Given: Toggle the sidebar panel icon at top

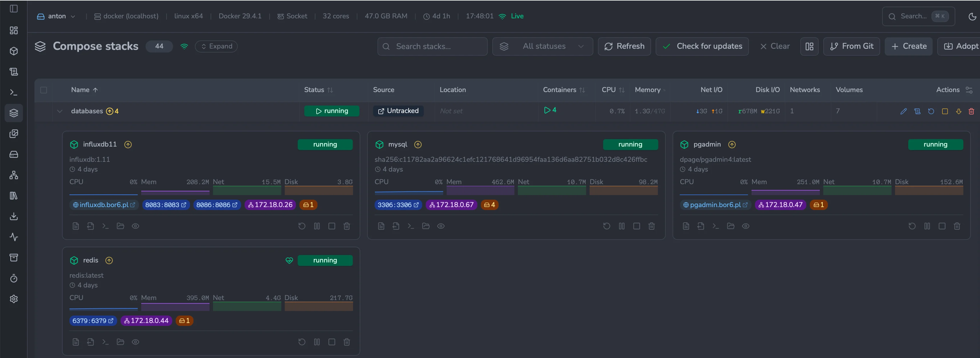Looking at the screenshot, I should click(x=14, y=8).
